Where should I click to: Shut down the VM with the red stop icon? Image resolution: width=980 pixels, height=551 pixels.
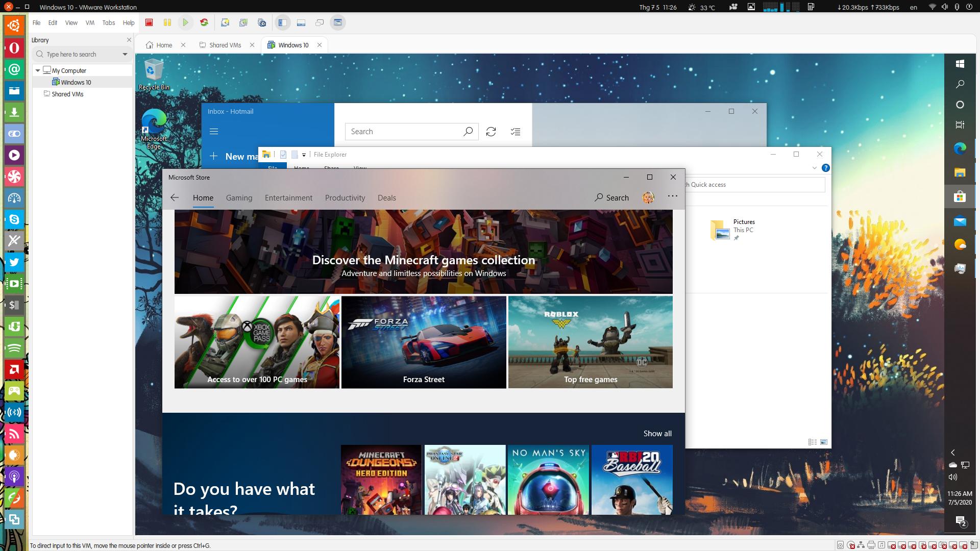(x=149, y=22)
